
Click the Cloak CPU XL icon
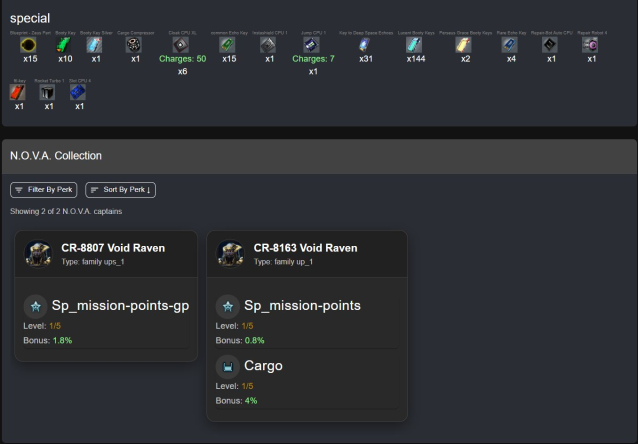click(182, 44)
